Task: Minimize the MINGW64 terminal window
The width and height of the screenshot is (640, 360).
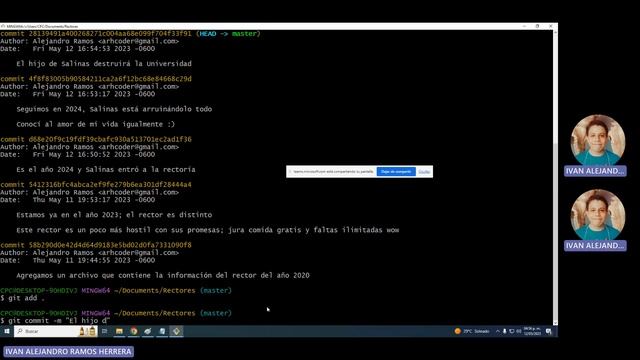Action: [x=524, y=26]
